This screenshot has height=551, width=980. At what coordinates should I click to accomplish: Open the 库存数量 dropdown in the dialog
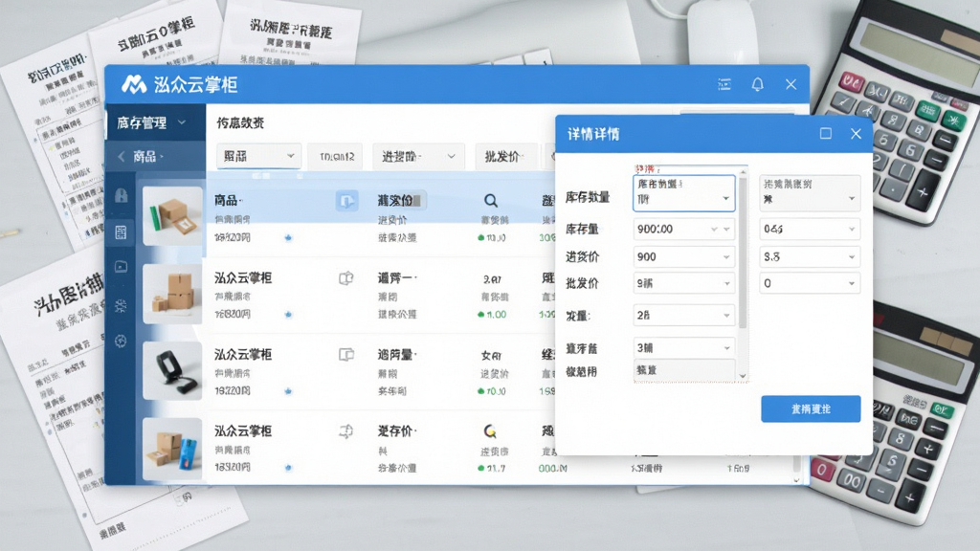pyautogui.click(x=683, y=192)
